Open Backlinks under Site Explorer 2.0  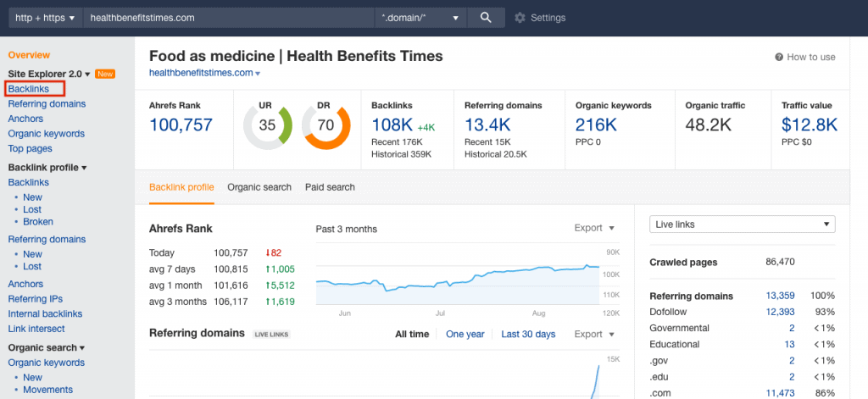point(28,89)
